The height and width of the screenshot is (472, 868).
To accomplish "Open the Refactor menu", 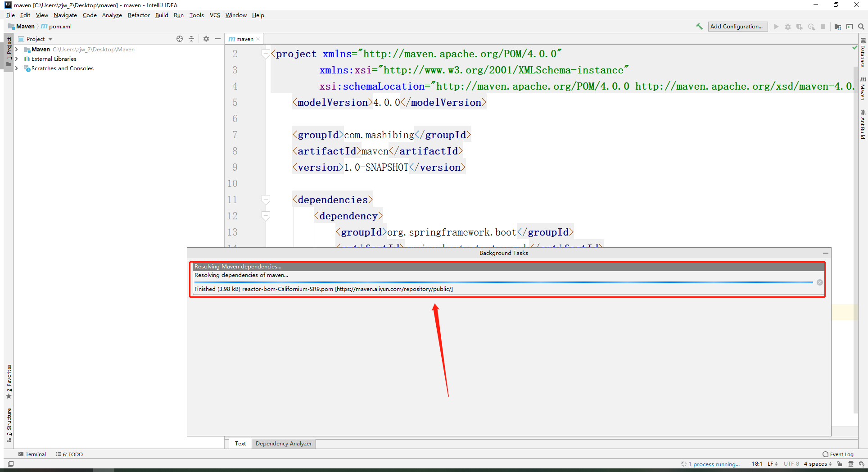I will tap(138, 15).
